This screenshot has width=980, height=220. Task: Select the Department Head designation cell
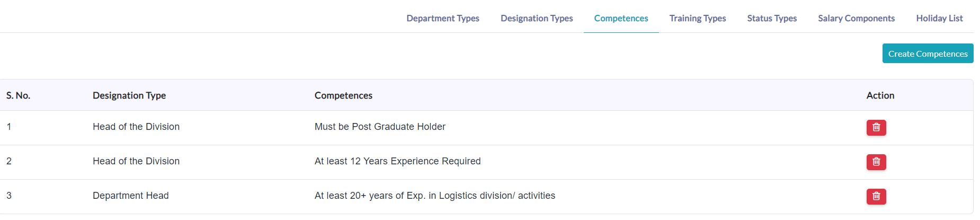coord(131,196)
